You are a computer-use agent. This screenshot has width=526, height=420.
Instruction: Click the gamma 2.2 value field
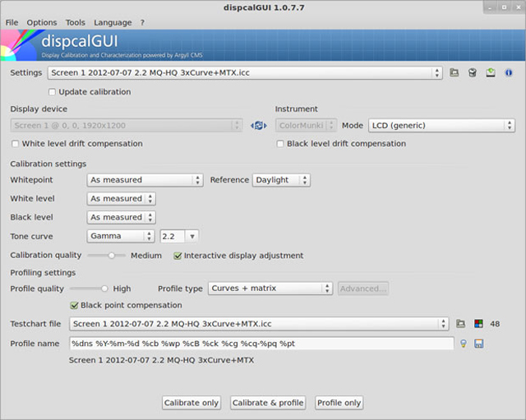pos(173,237)
